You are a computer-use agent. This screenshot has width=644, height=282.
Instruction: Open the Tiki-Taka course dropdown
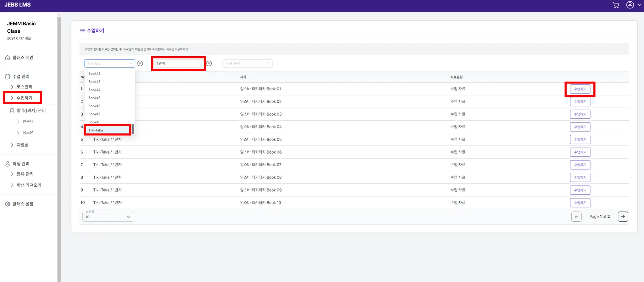click(x=110, y=63)
